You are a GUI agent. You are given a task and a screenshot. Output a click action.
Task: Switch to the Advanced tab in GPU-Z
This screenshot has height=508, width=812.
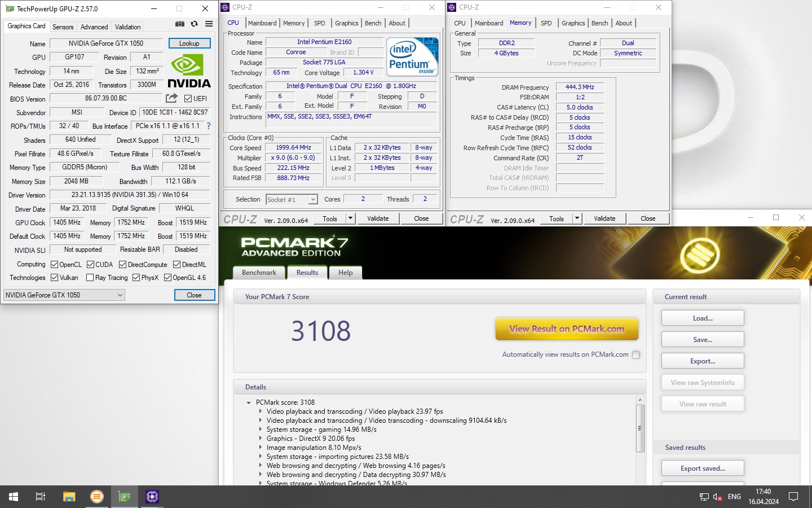[94, 27]
